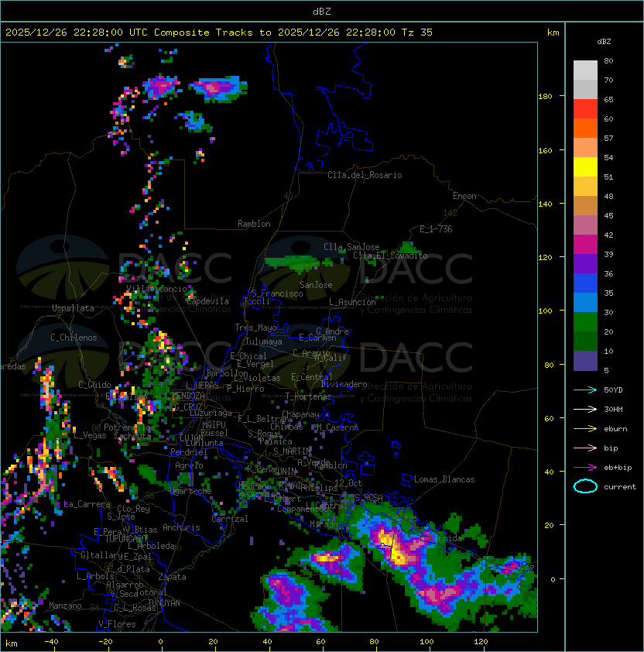This screenshot has height=652, width=644.
Task: Pick the tan swatch between 48 and 45
Action: click(585, 205)
